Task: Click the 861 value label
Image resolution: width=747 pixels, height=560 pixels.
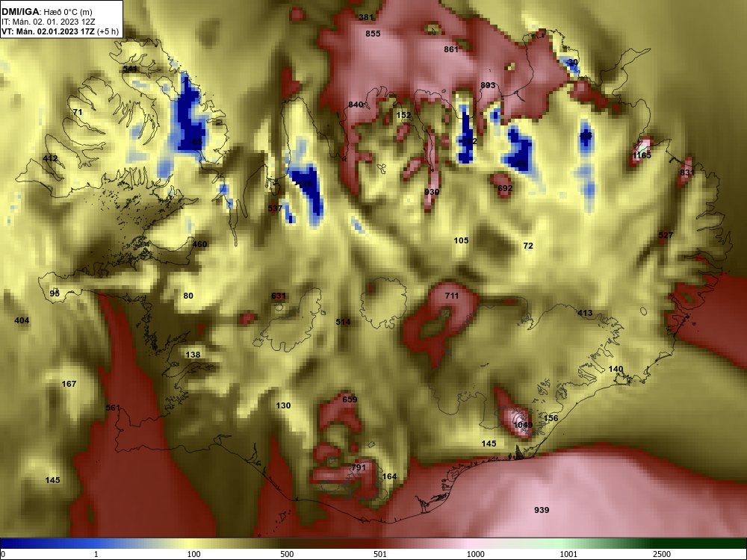Action: click(451, 49)
